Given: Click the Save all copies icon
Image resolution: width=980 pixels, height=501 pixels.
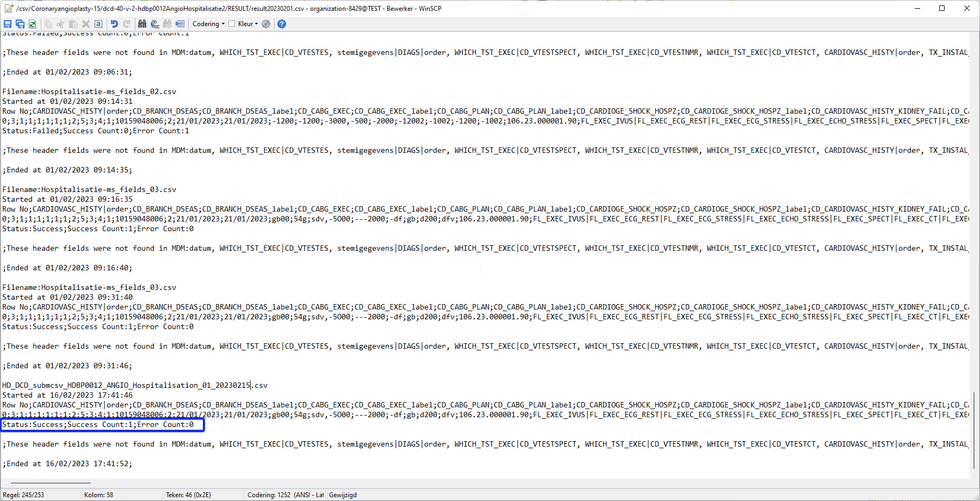Looking at the screenshot, I should 20,24.
